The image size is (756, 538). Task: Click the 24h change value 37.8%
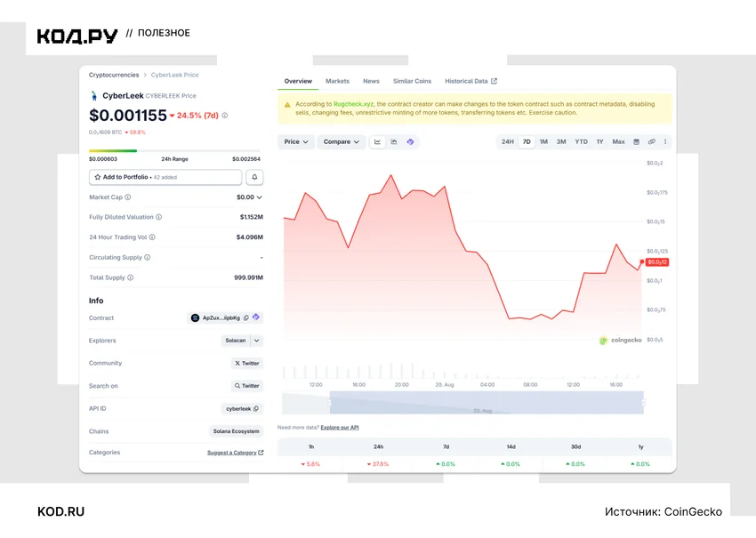pos(378,464)
